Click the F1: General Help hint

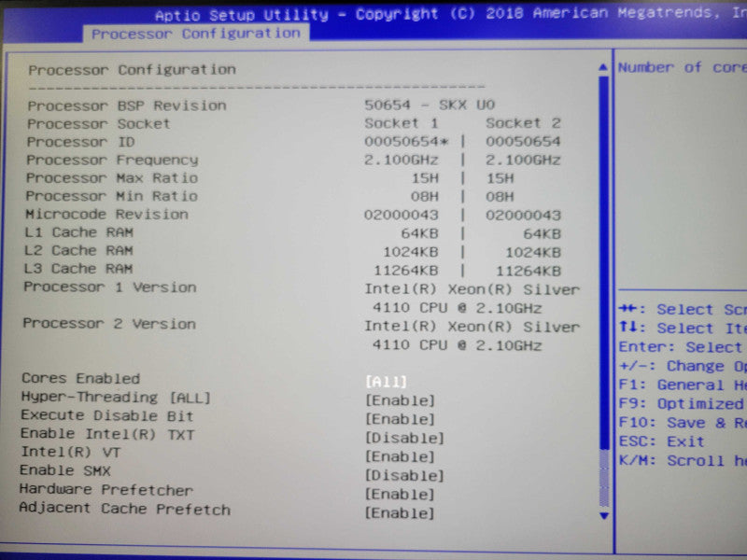point(683,385)
